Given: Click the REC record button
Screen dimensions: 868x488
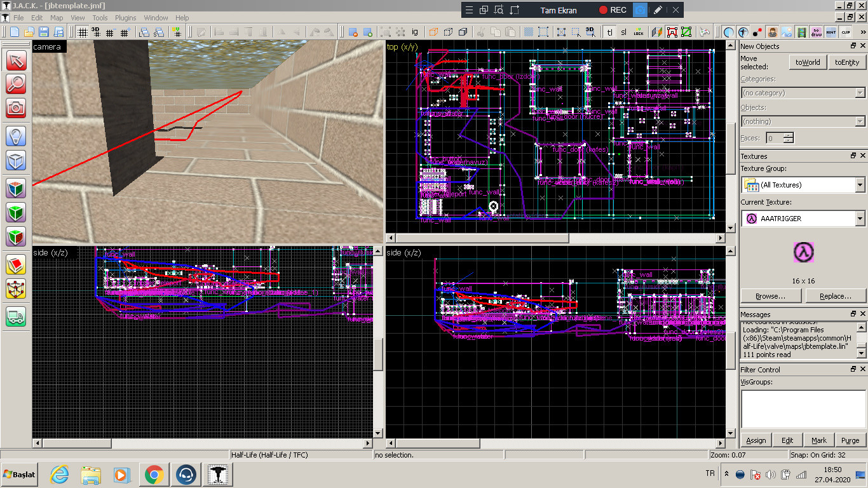Looking at the screenshot, I should 613,10.
